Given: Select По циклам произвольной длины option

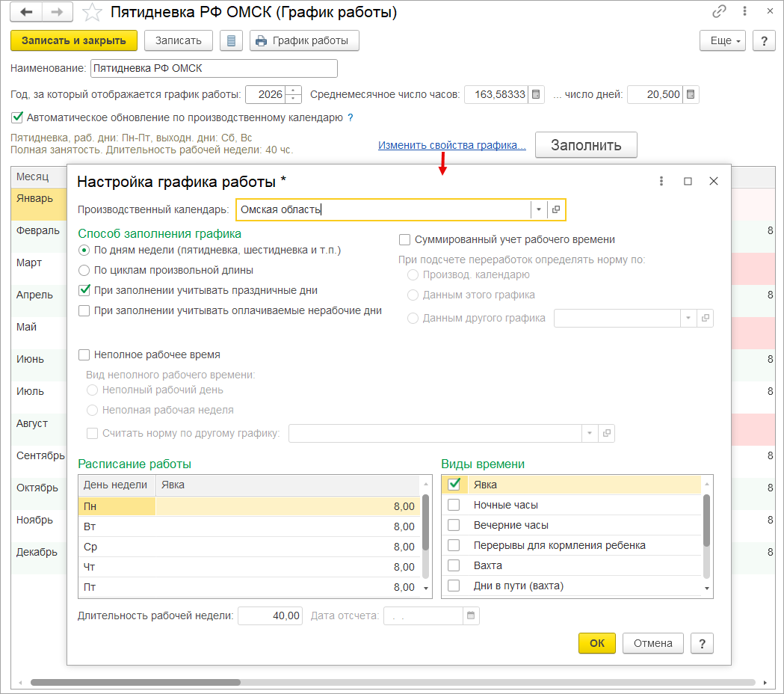Looking at the screenshot, I should (84, 270).
